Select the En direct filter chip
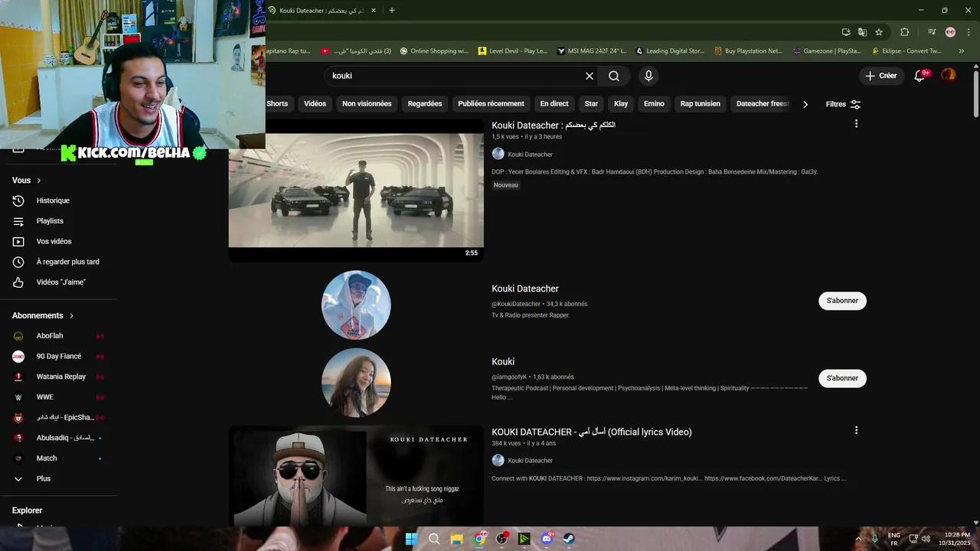 (x=554, y=104)
